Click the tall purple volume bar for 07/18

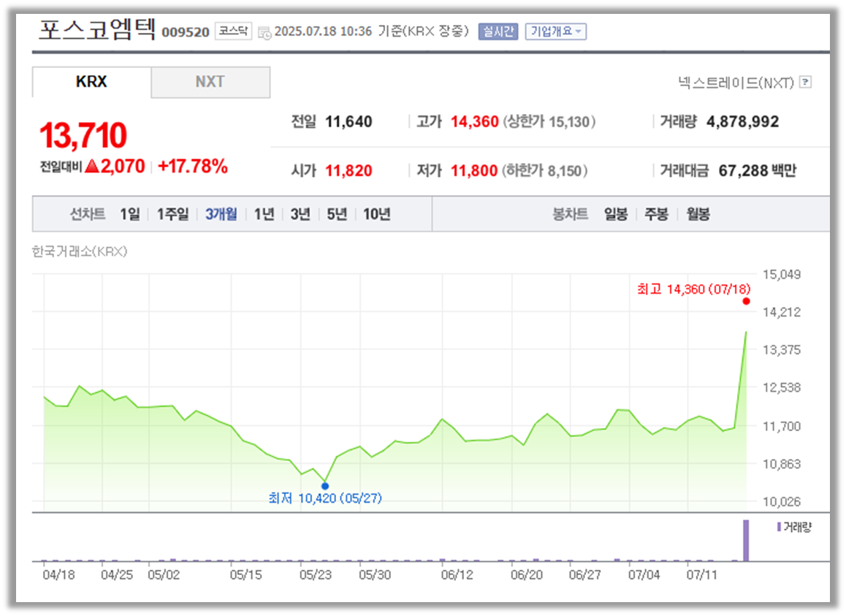(746, 541)
